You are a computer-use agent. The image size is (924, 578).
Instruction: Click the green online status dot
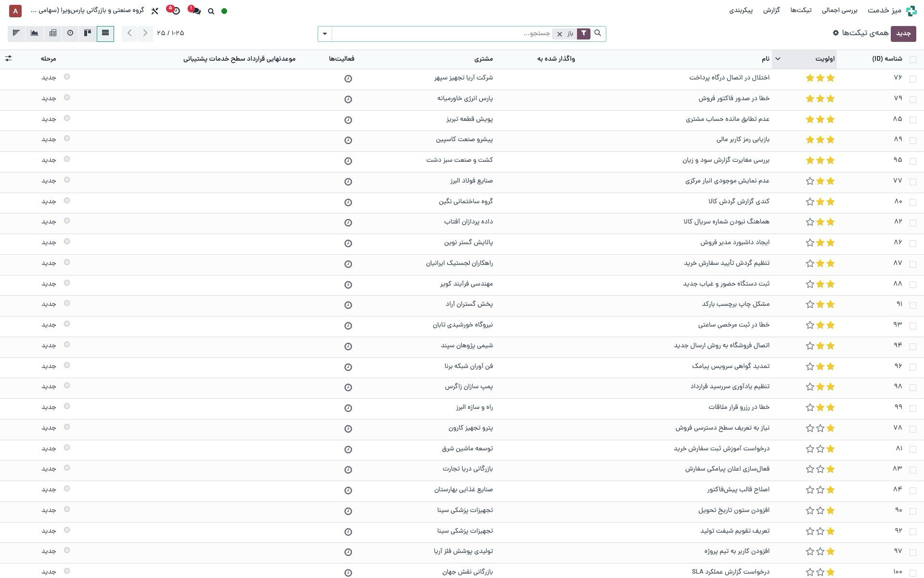click(x=224, y=11)
